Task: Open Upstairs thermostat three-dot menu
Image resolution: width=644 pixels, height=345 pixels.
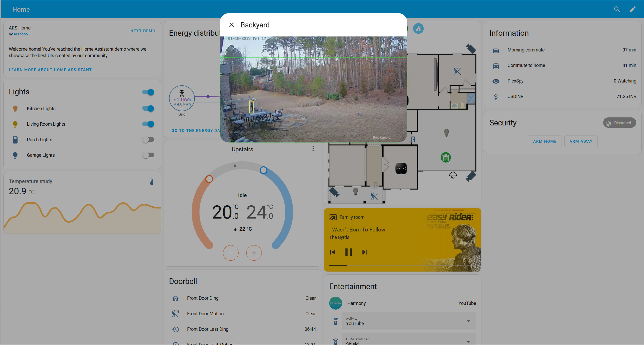Action: [x=313, y=149]
